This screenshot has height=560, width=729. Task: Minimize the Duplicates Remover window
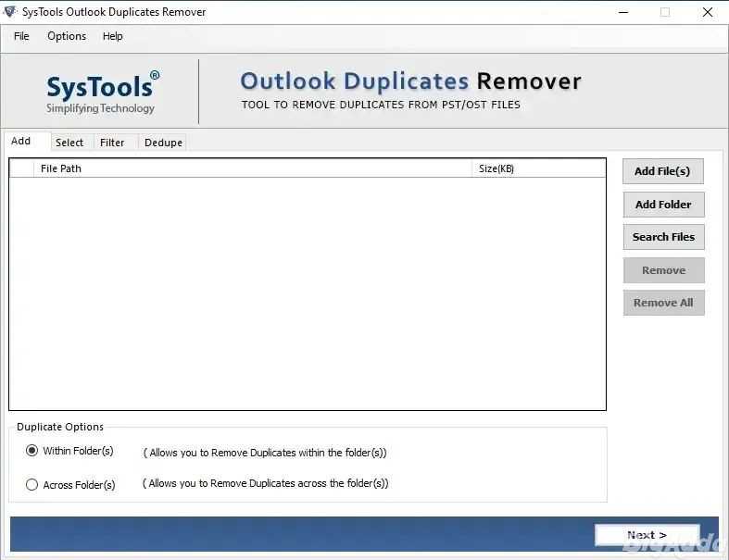(x=623, y=12)
